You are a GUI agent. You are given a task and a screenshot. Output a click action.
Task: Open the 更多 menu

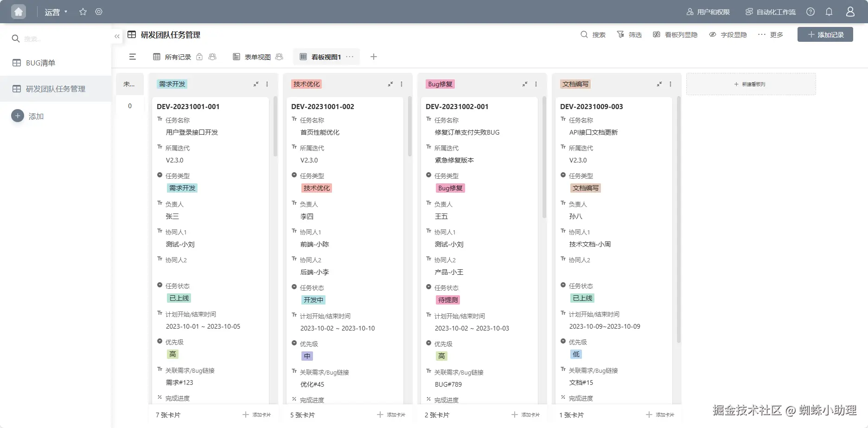(771, 35)
